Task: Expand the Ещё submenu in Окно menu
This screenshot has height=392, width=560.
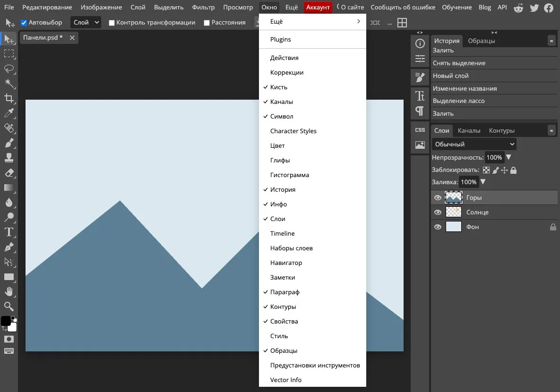Action: 312,21
